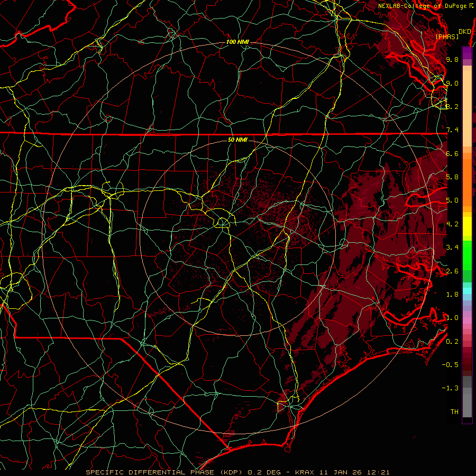Image resolution: width=476 pixels, height=476 pixels.
Task: Click the '3.4' scale value
Action: (x=452, y=248)
